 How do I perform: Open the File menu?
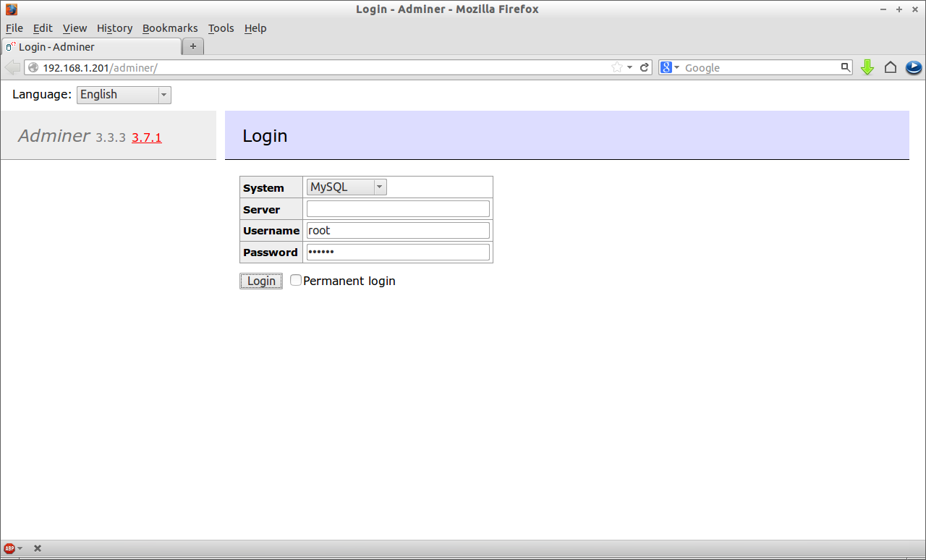click(x=14, y=28)
